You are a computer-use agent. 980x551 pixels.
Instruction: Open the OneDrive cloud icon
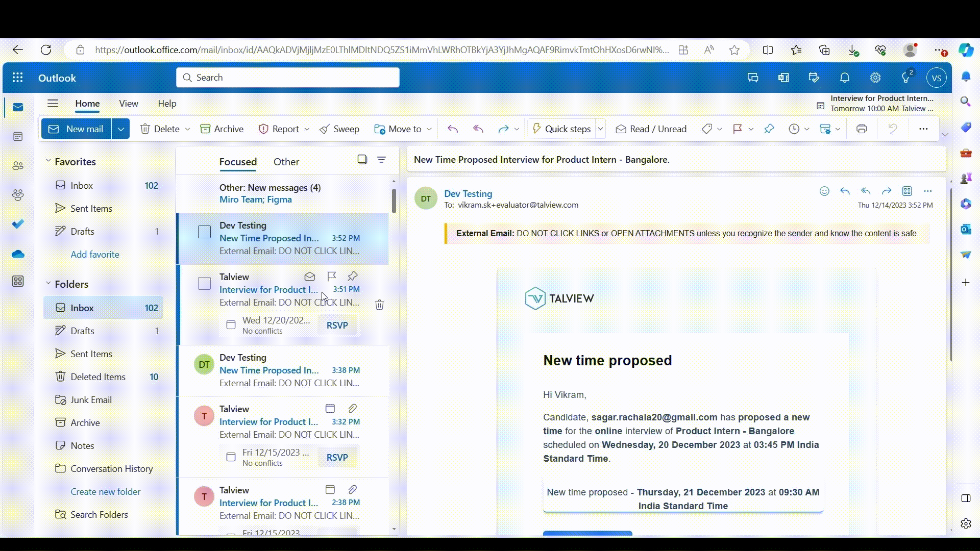click(x=18, y=254)
